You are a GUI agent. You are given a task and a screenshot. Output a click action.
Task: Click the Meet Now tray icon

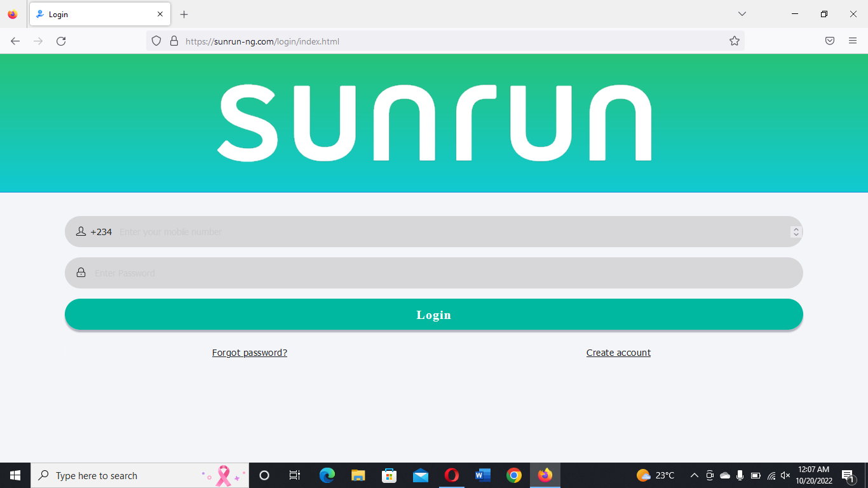point(710,475)
